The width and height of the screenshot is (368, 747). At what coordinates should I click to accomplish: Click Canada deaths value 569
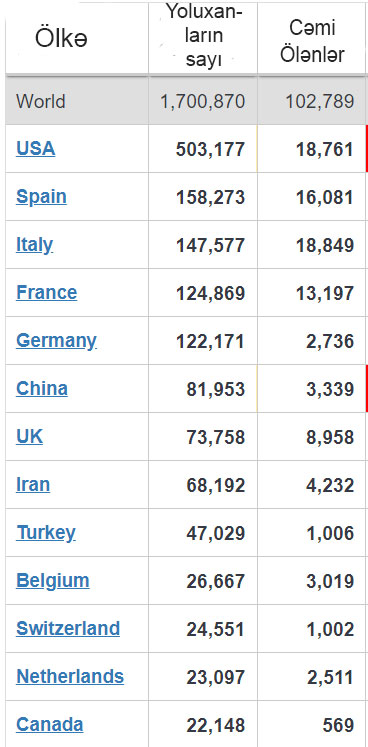[x=338, y=726]
